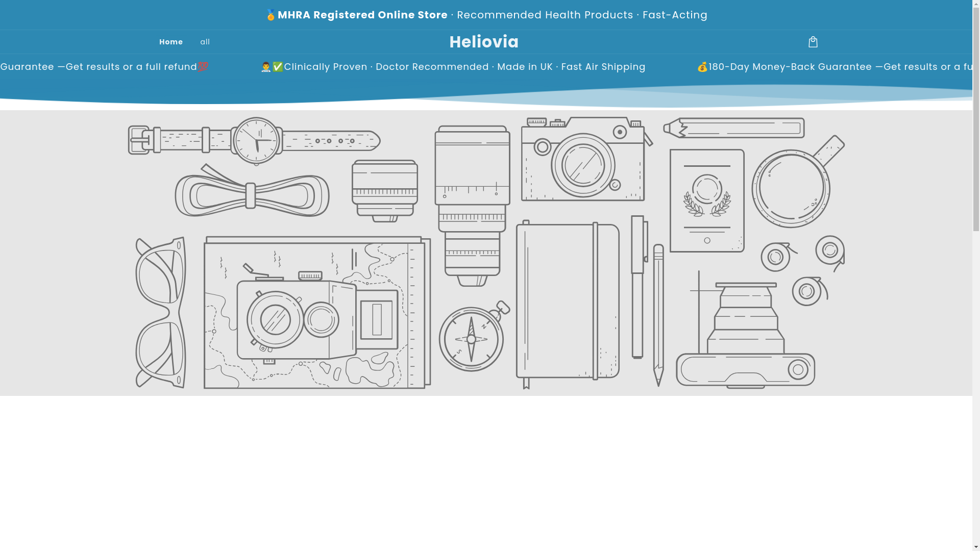
Task: Click the hero placeholder illustration image
Action: tap(486, 253)
